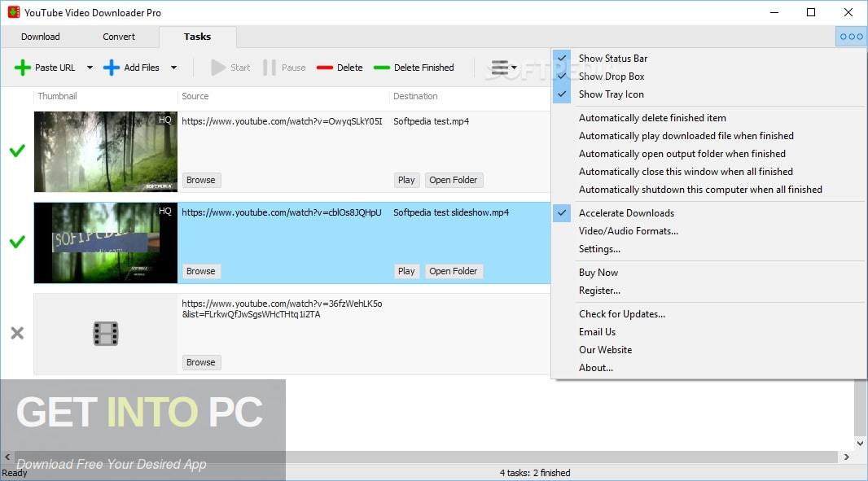Click the three-dots menu button

851,37
